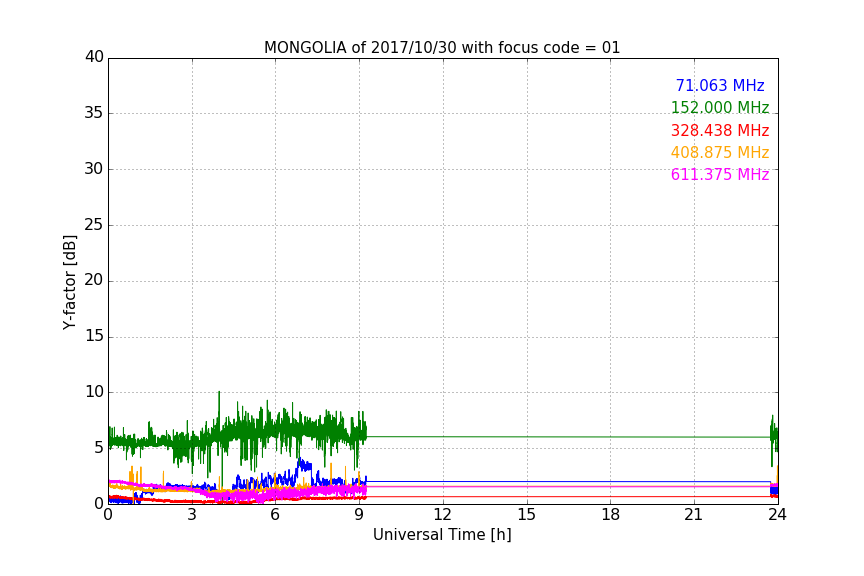The image size is (864, 576).
Task: Click the y-axis tick label '10'
Action: [x=94, y=392]
